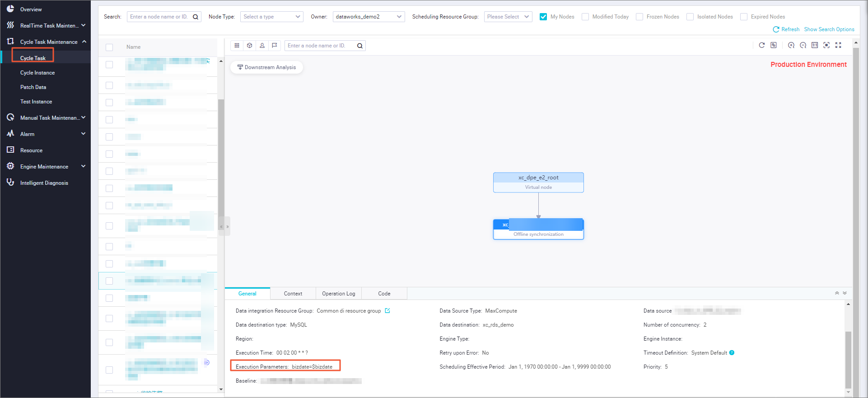Expand Engine Maintenance menu chevron
Screen dimensions: 868x398
tap(83, 166)
